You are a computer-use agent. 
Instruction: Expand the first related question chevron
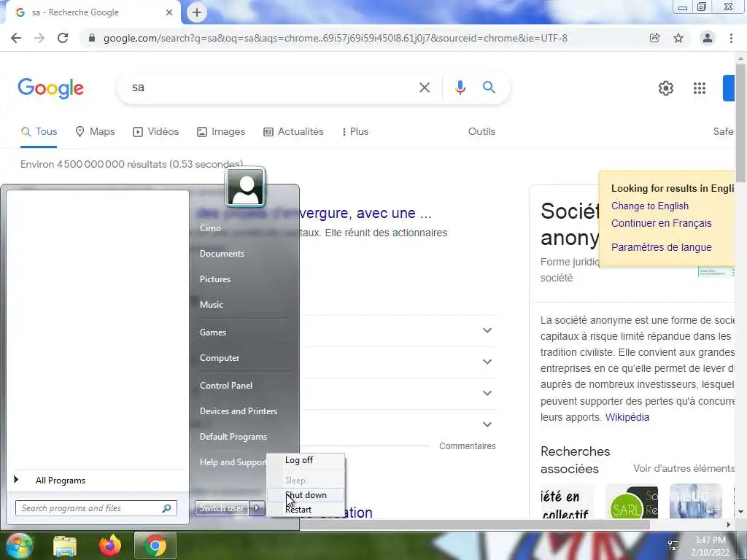(487, 330)
